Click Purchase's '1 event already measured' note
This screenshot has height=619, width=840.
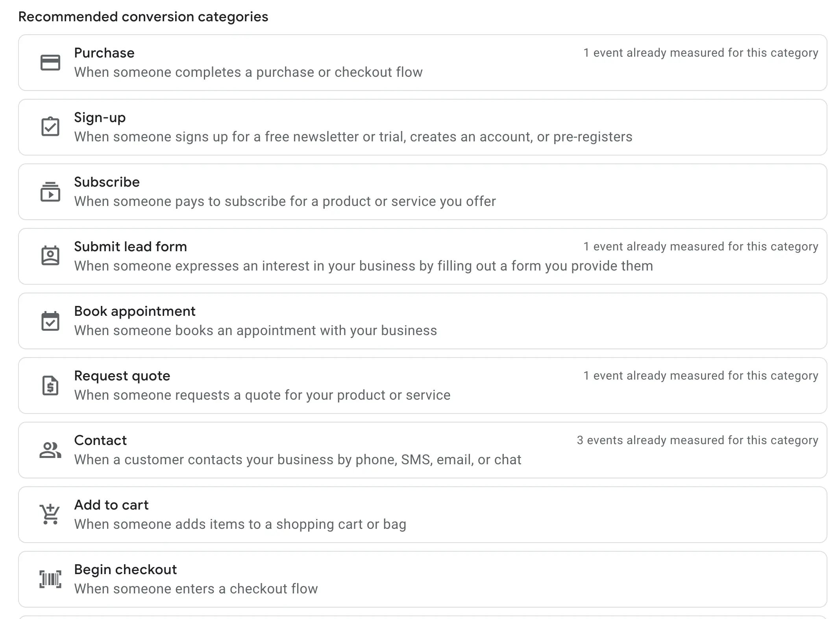point(701,53)
